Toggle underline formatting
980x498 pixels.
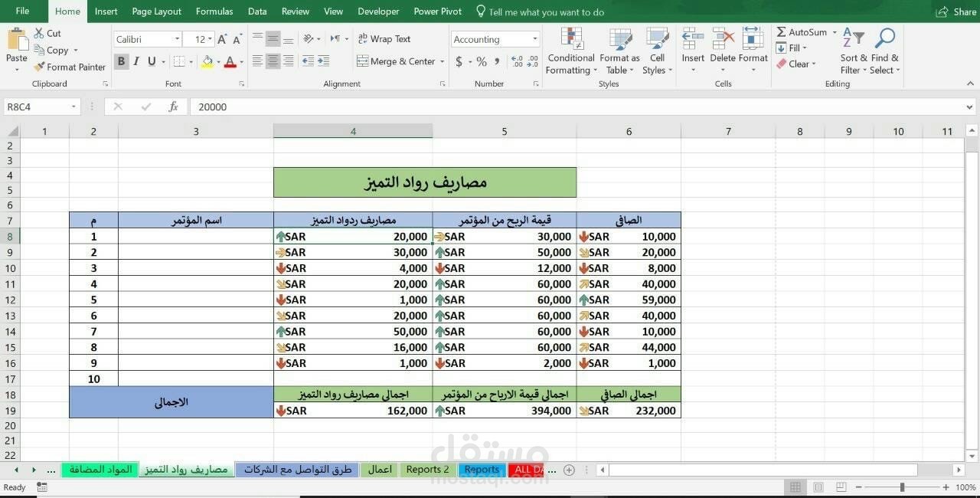(x=150, y=61)
